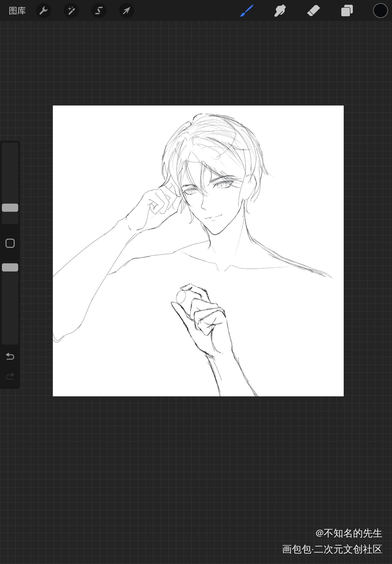The image size is (392, 564).
Task: Click the brush size slider handle
Action: pyautogui.click(x=10, y=208)
